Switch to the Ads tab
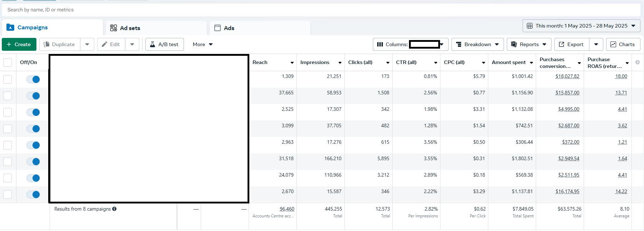 pyautogui.click(x=260, y=28)
